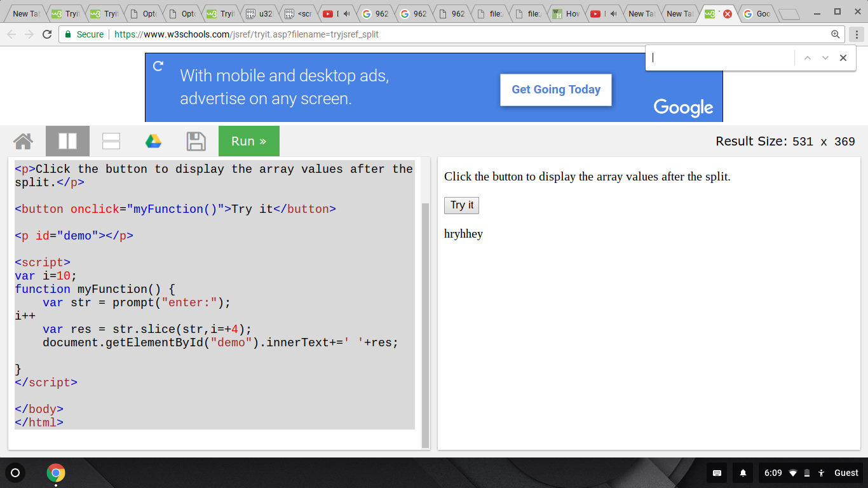868x488 pixels.
Task: Switch to side-by-side editor layout icon
Action: (x=67, y=141)
